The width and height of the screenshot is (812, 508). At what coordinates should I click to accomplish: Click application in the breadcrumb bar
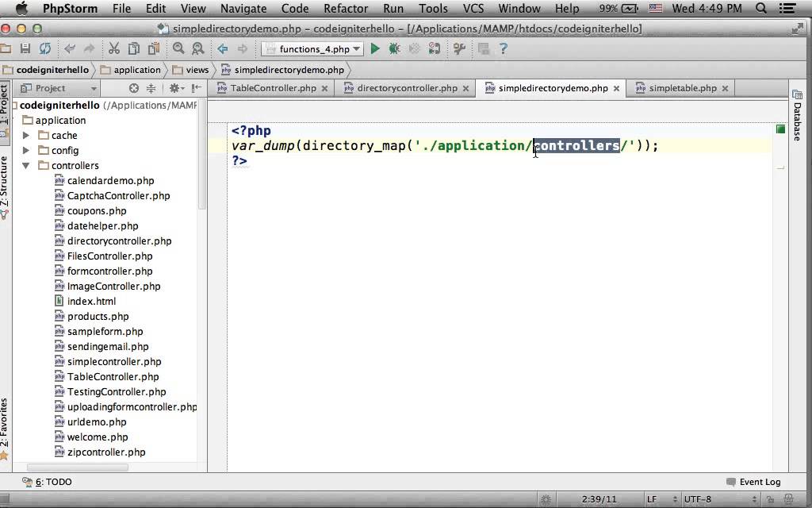131,70
